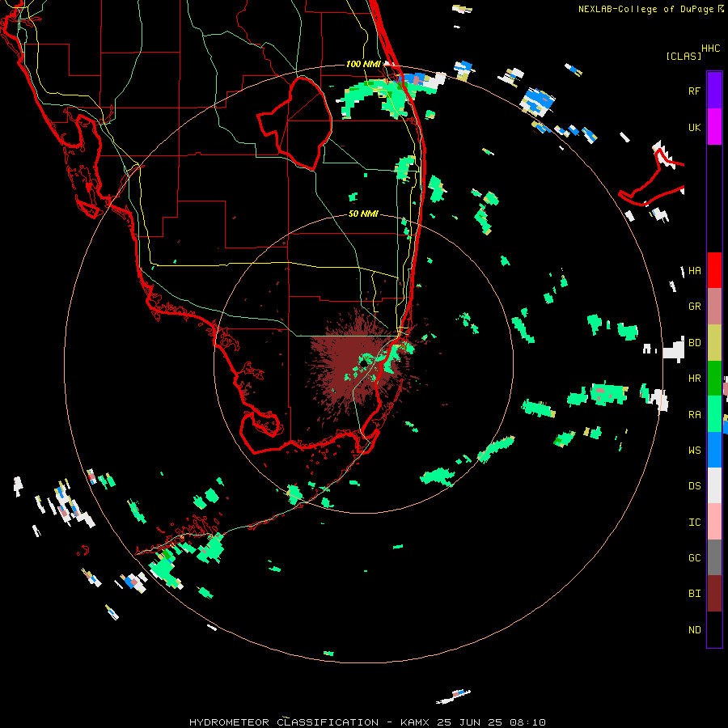Click the WS legend label
This screenshot has width=728, height=728.
(694, 450)
